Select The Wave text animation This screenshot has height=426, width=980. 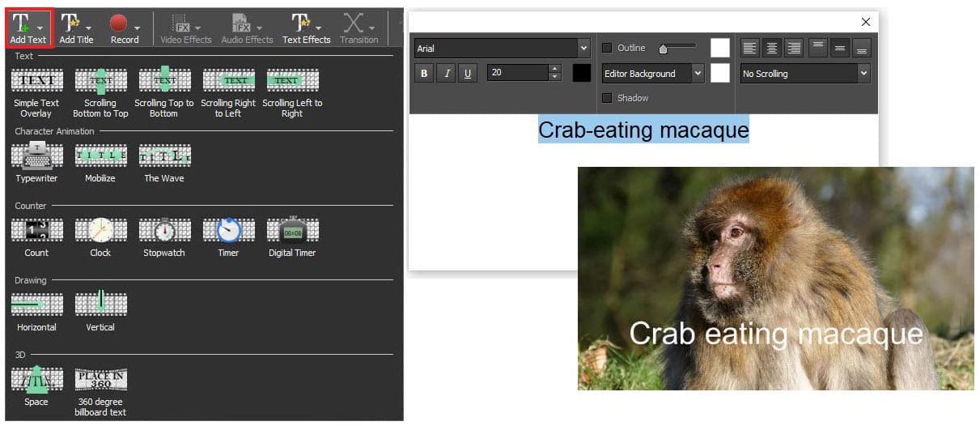click(x=164, y=156)
